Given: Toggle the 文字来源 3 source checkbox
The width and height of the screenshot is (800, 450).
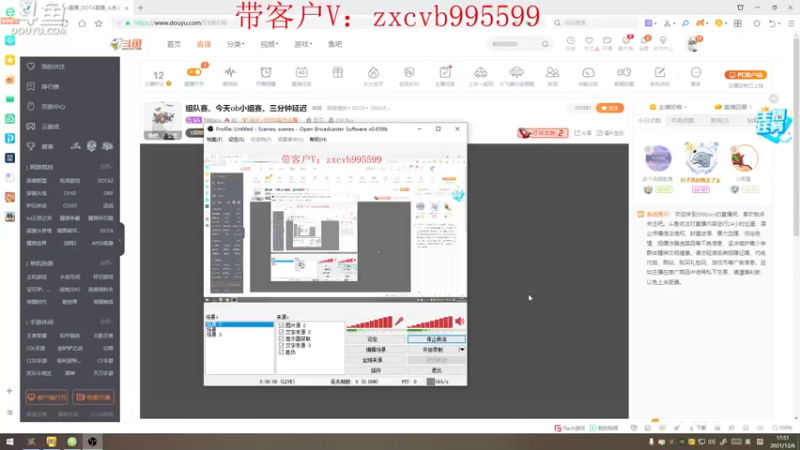Looking at the screenshot, I should click(281, 345).
